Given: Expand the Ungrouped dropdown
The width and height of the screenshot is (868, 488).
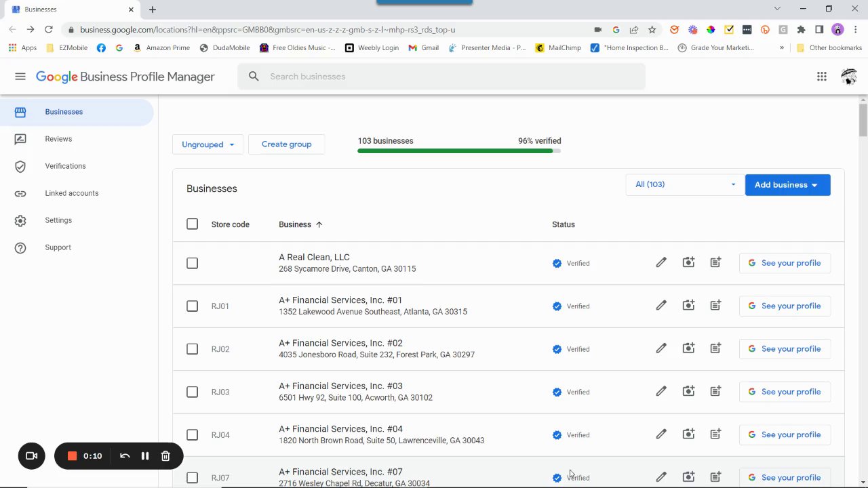Looking at the screenshot, I should pos(208,144).
